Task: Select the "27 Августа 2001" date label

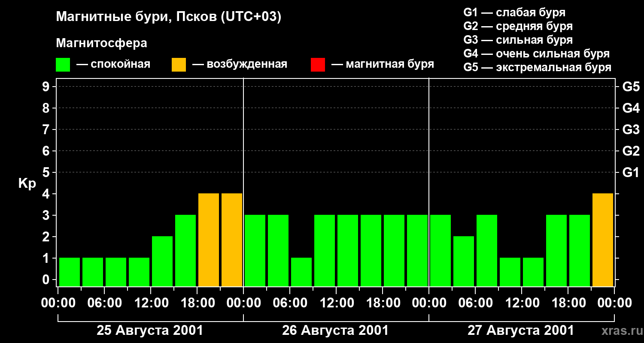Action: [521, 330]
